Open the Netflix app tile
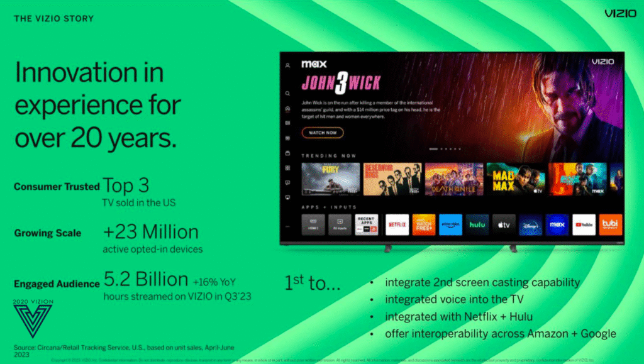The image size is (644, 364). click(397, 224)
